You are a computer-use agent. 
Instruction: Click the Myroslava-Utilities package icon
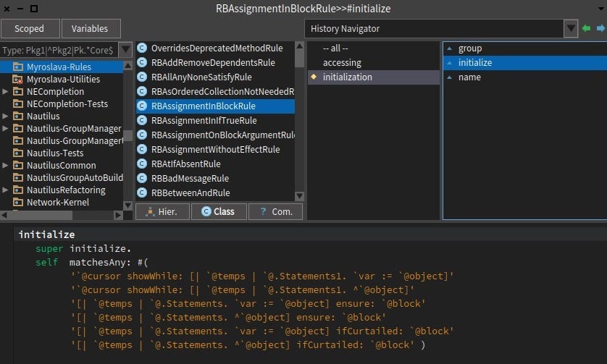point(17,80)
